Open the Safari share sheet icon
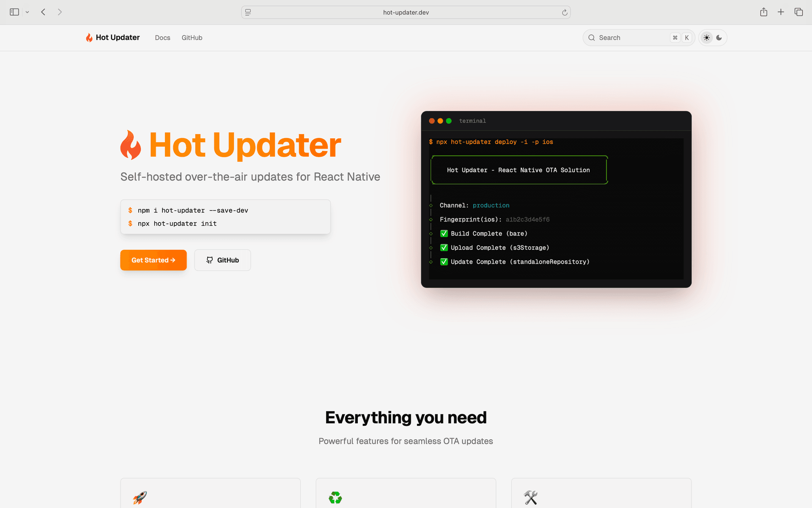 tap(763, 12)
